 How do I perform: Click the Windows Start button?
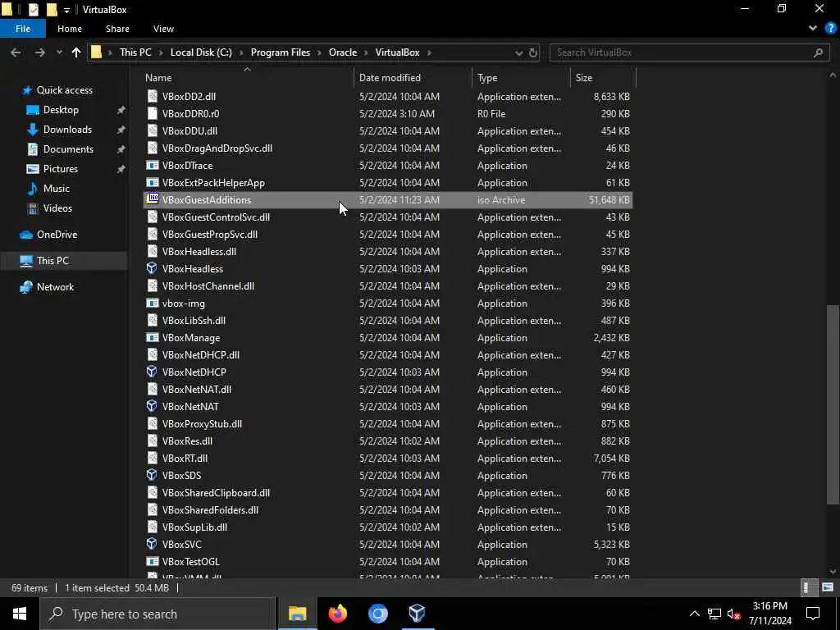[20, 614]
